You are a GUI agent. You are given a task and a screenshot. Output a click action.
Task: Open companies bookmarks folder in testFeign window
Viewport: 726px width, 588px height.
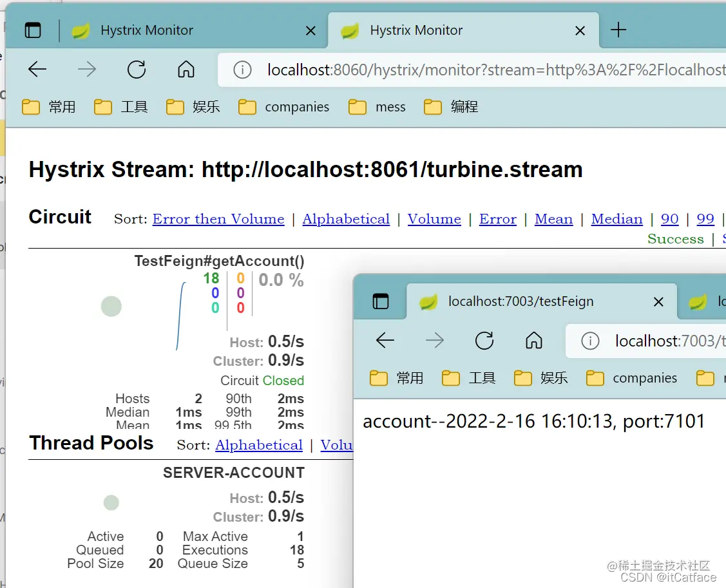click(631, 378)
